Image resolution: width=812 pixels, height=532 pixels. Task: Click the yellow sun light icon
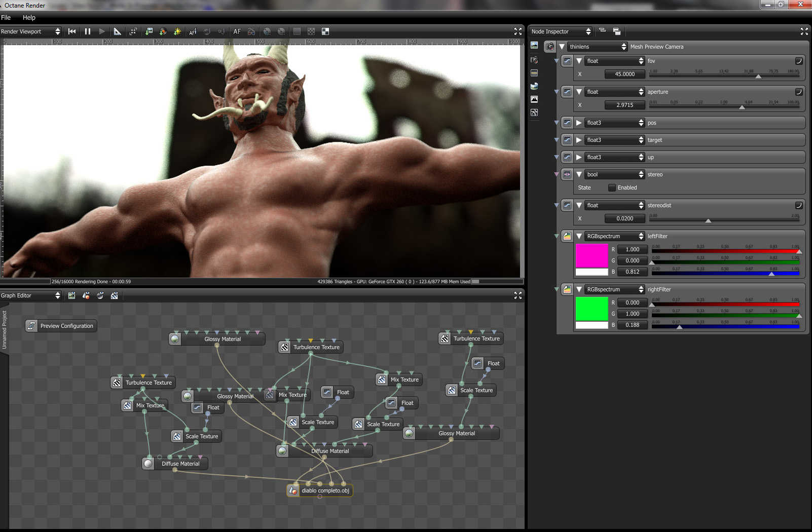point(177,31)
